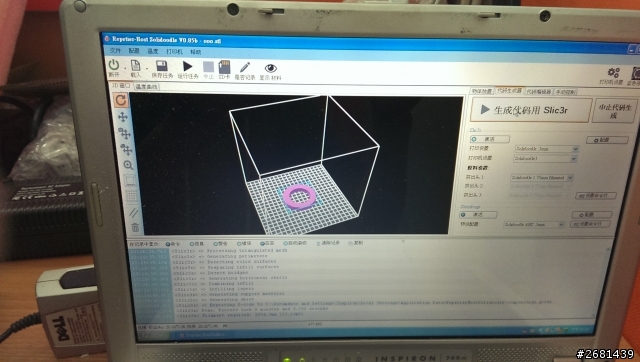Viewport: 640px width, 362px height.
Task: Switch to the Temperature Curve tab
Action: 147,87
